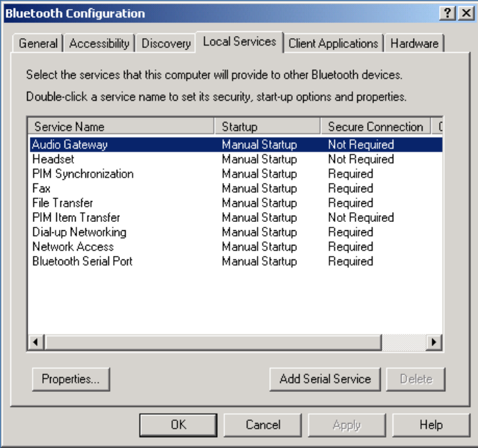Image resolution: width=478 pixels, height=448 pixels.
Task: Cancel the Bluetooth Configuration dialog
Action: pyautogui.click(x=263, y=425)
